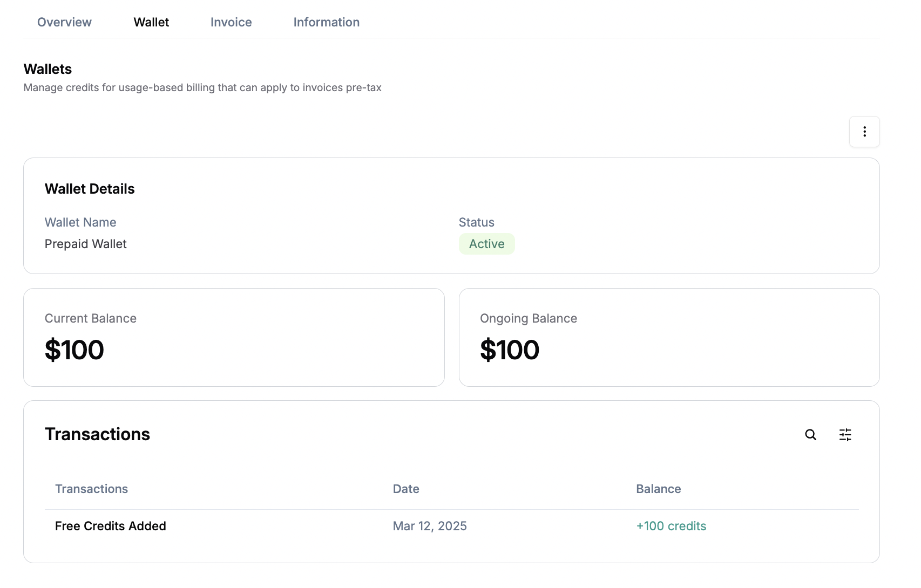Viewport: 921px width, 588px height.
Task: Open the transactions filter settings icon
Action: (845, 435)
